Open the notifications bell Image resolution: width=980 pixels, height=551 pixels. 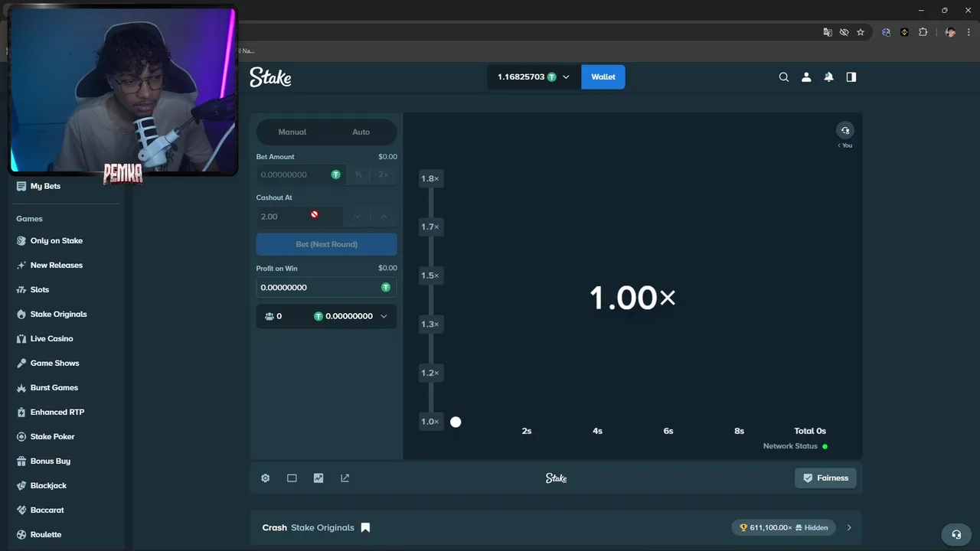[828, 77]
